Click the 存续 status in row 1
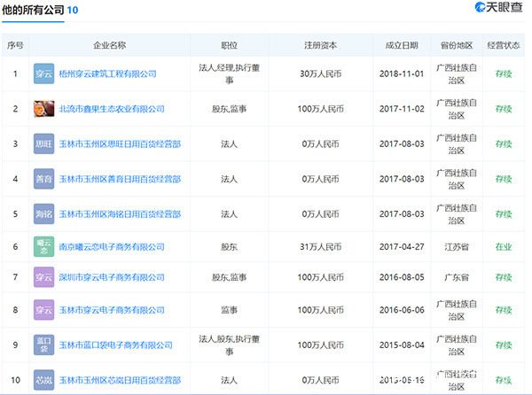532x395 pixels. (503, 74)
